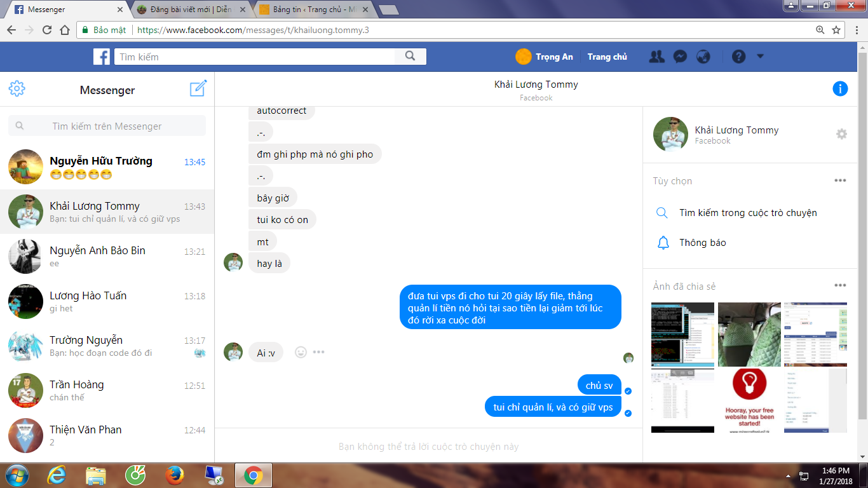Launch Firefox from the taskbar
Viewport: 868px width, 488px height.
(174, 475)
